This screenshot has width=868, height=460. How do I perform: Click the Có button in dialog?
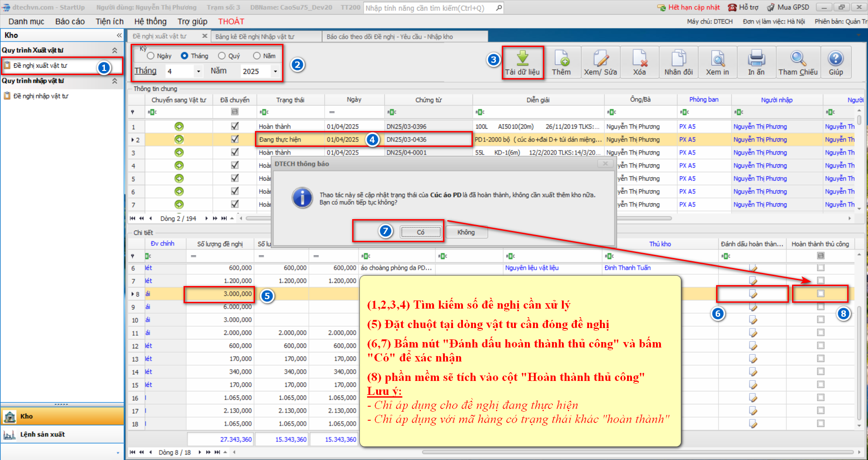tap(420, 232)
